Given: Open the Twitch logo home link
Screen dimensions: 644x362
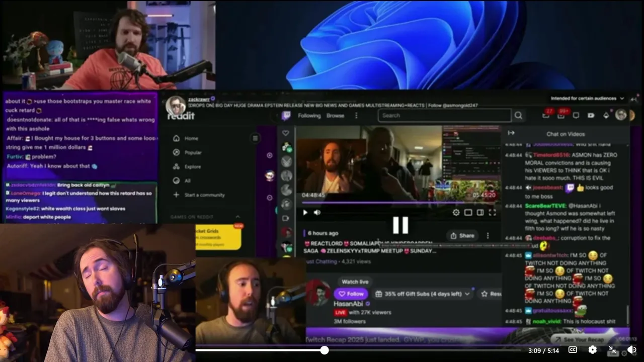Looking at the screenshot, I should (286, 116).
